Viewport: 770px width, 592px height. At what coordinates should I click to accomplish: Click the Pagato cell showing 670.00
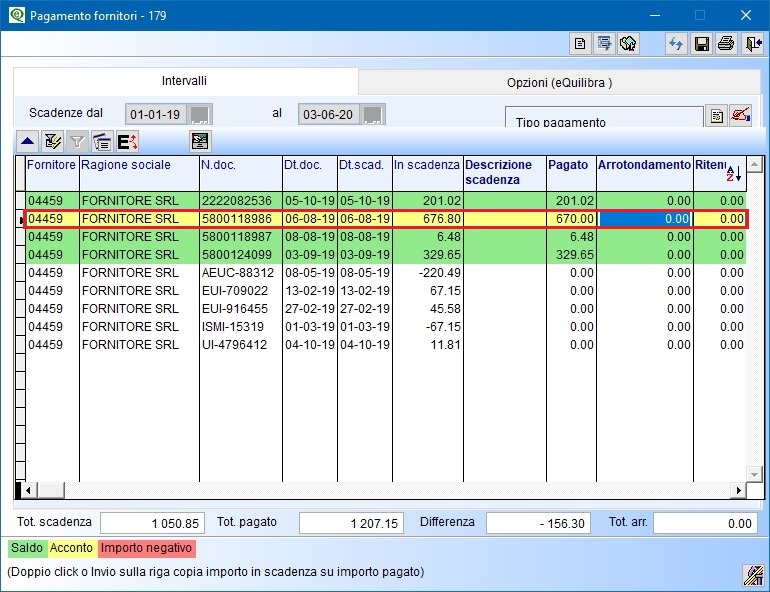click(572, 218)
